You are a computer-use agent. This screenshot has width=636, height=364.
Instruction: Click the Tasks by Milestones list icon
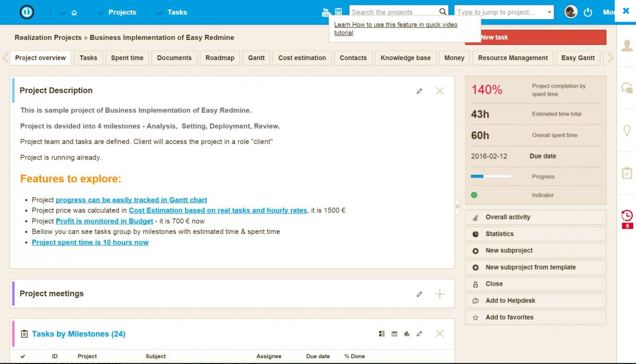click(24, 334)
